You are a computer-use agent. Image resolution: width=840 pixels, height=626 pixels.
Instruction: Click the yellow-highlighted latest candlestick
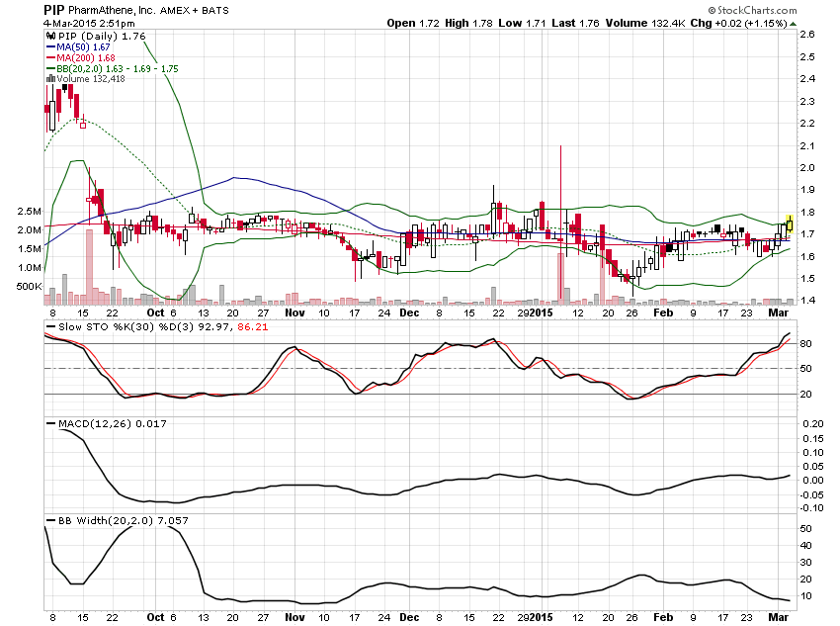pos(790,224)
